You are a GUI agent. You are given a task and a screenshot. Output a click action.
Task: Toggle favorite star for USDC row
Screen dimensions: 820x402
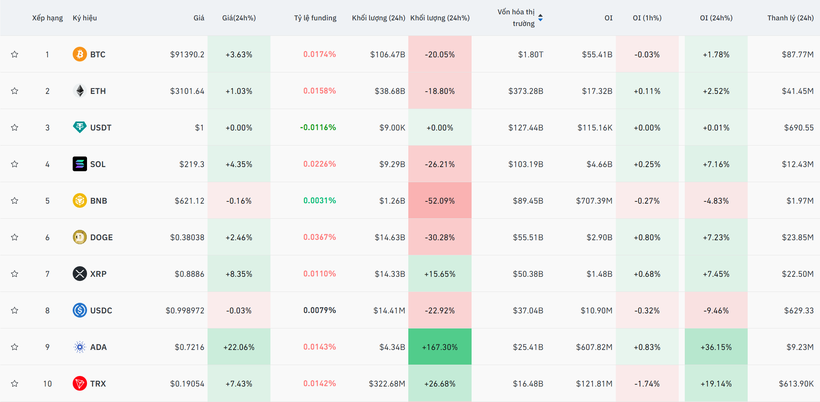coord(15,311)
